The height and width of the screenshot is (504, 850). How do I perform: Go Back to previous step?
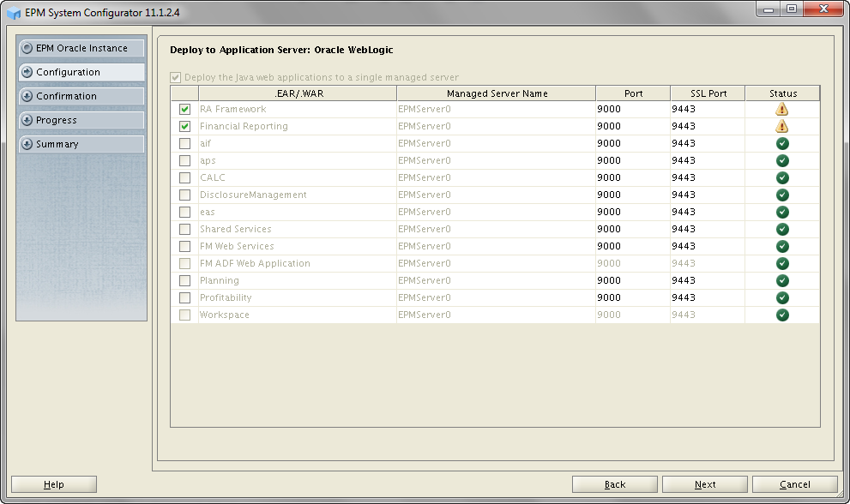615,484
